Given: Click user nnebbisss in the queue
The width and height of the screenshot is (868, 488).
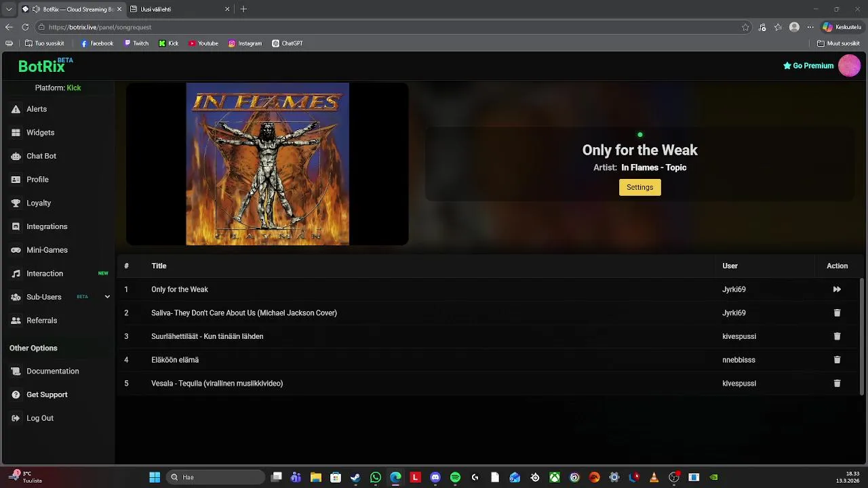Looking at the screenshot, I should (x=738, y=360).
